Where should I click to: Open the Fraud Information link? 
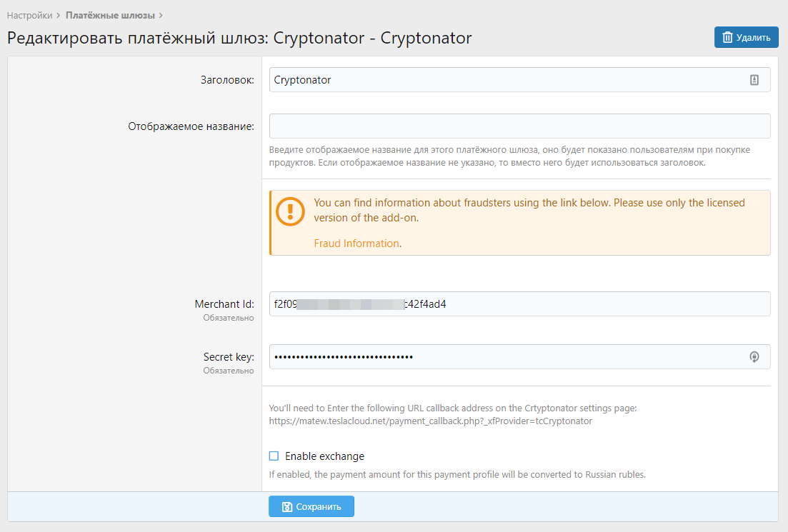tap(356, 244)
